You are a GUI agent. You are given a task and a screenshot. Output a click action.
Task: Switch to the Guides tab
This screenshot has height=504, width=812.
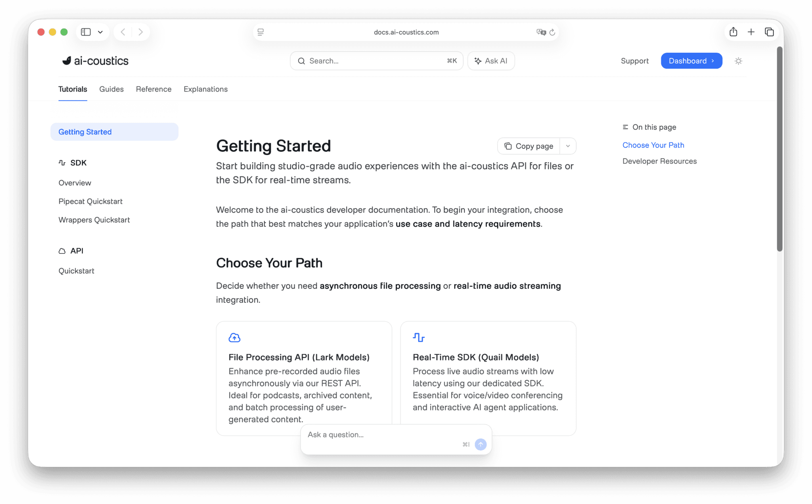(111, 89)
